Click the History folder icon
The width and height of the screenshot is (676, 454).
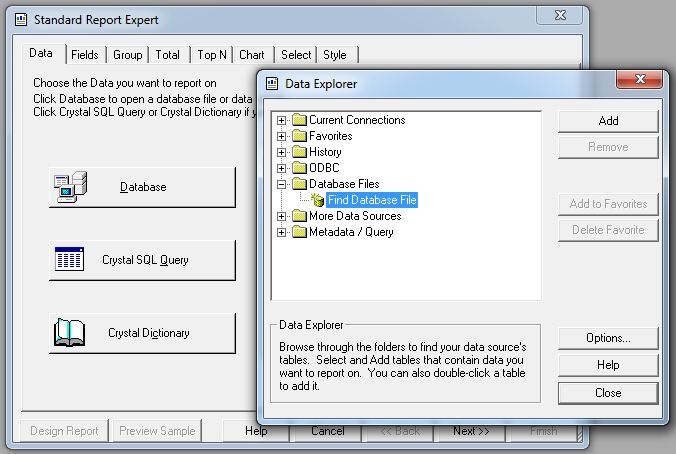tap(299, 152)
